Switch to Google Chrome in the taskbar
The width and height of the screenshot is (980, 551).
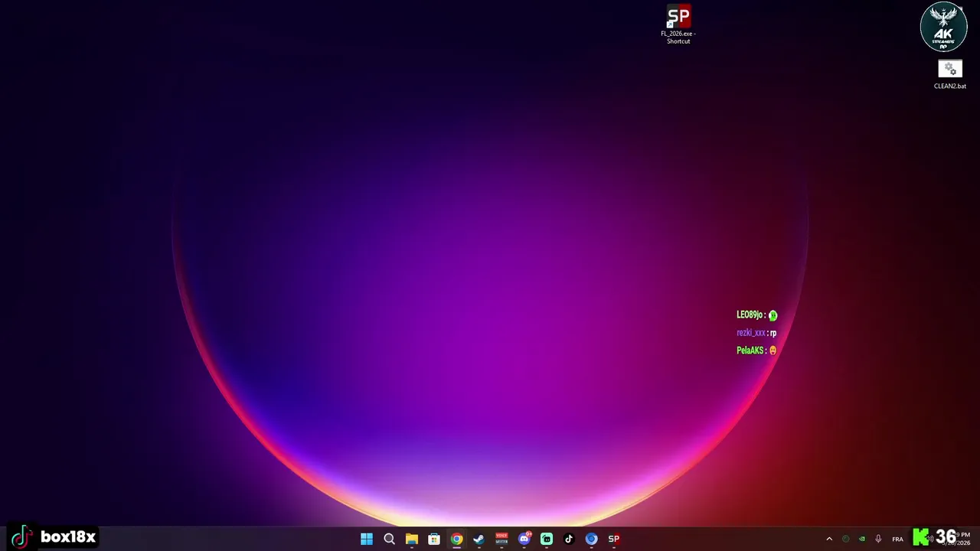(456, 539)
